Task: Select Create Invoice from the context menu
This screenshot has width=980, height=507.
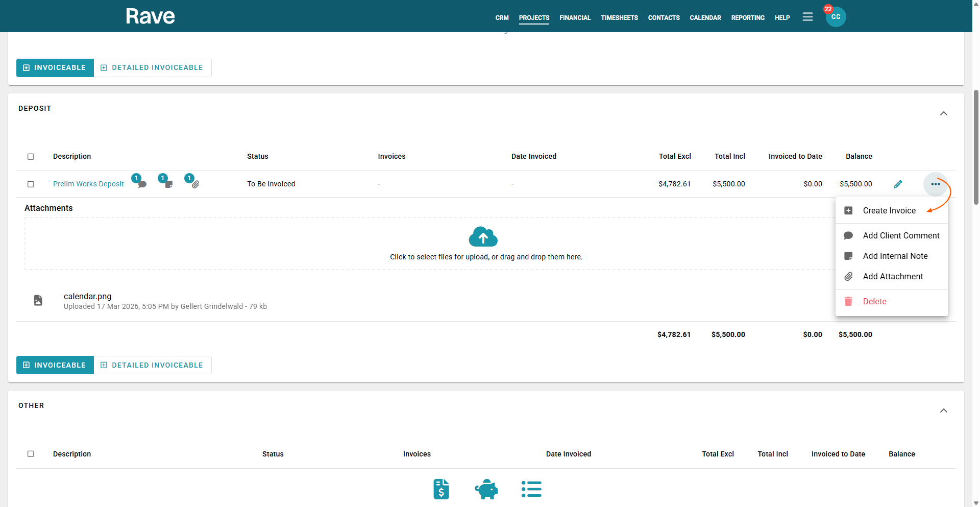Action: pyautogui.click(x=889, y=211)
